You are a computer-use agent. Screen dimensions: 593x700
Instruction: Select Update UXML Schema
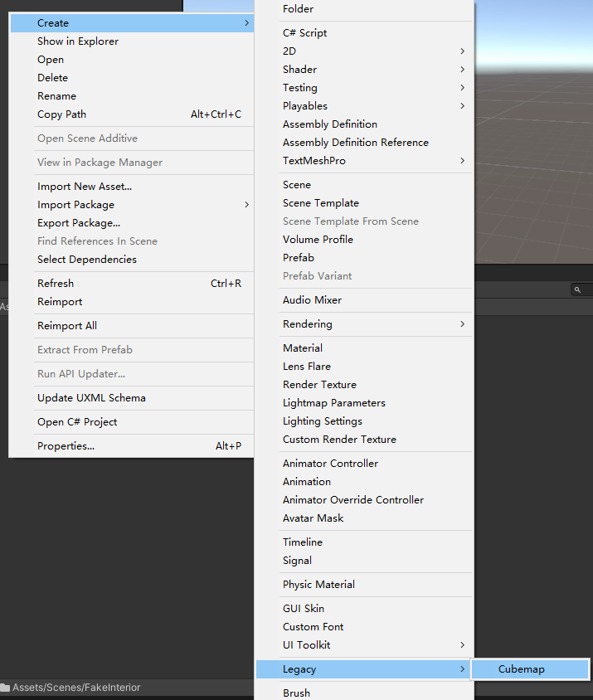click(132, 398)
